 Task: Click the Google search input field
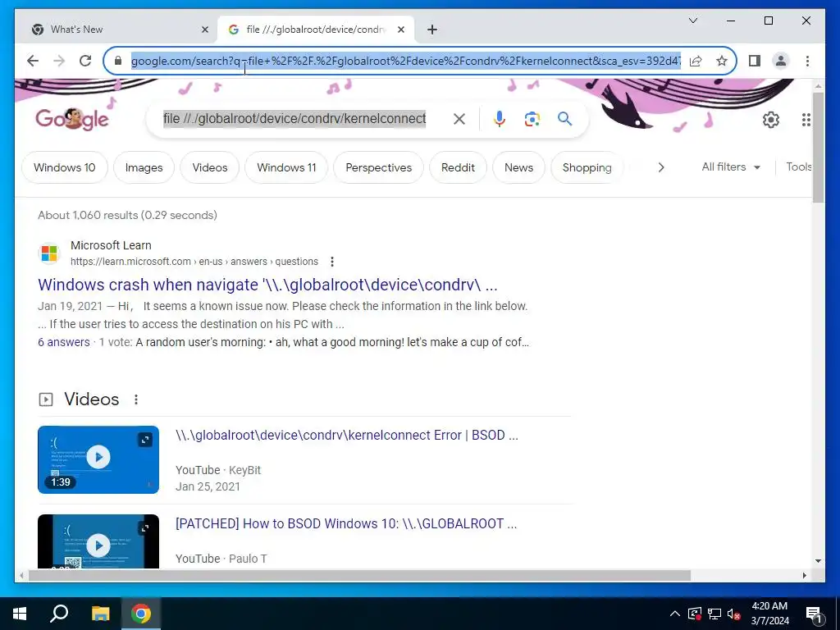(x=294, y=118)
